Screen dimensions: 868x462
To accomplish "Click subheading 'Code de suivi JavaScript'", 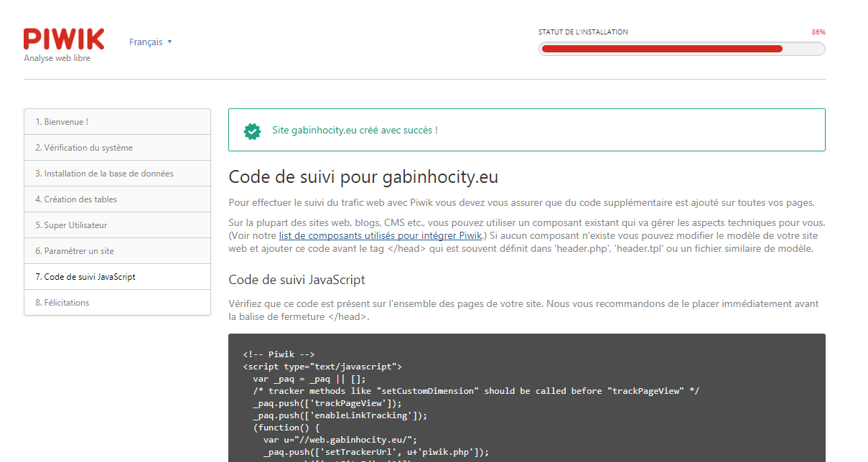I will click(297, 280).
